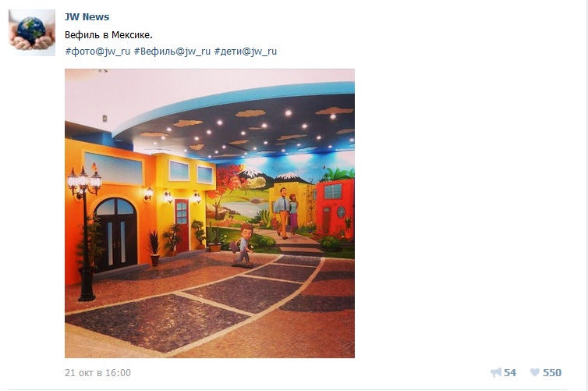Click the red house in the mural

pyautogui.click(x=335, y=208)
